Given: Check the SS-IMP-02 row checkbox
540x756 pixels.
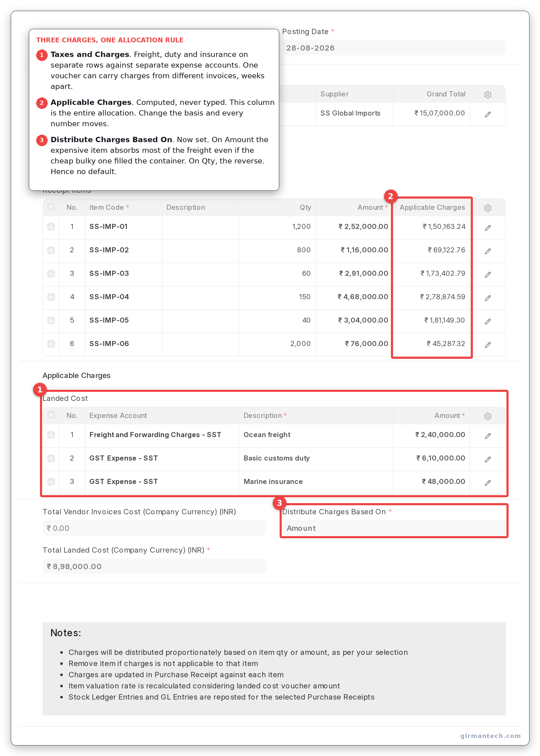Looking at the screenshot, I should pos(51,250).
